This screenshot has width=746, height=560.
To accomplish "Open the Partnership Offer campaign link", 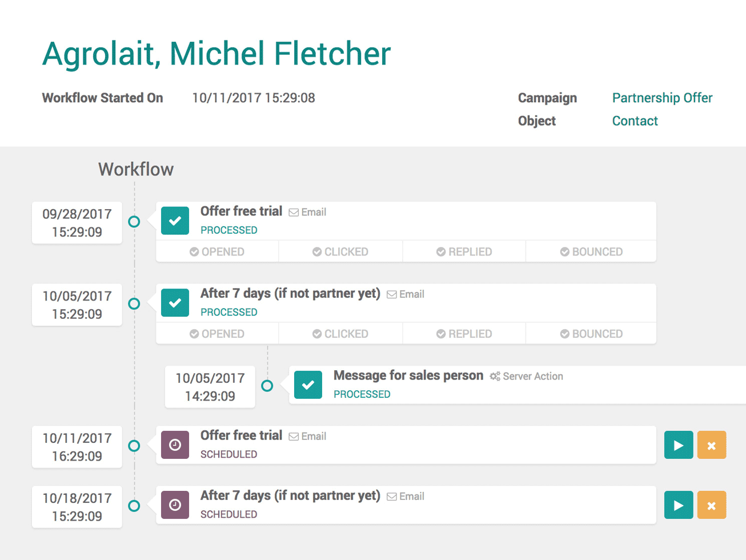I will click(x=662, y=98).
